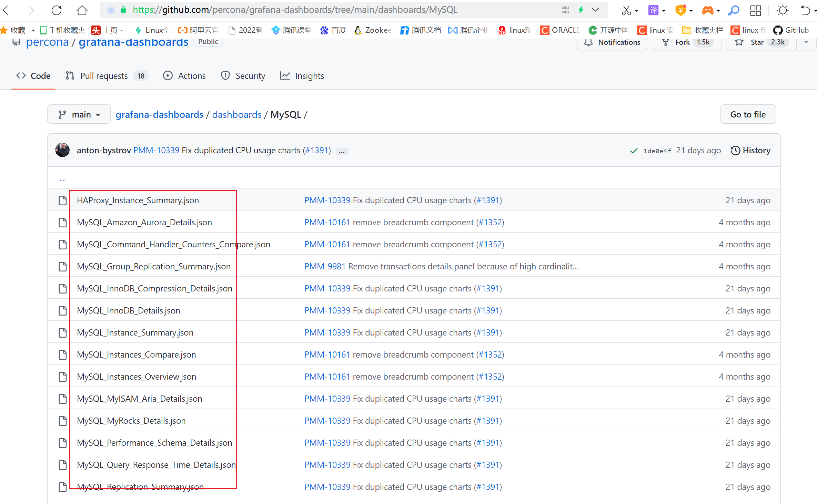Open MySQL_MyRocks_Details.json file
817x504 pixels.
point(131,421)
